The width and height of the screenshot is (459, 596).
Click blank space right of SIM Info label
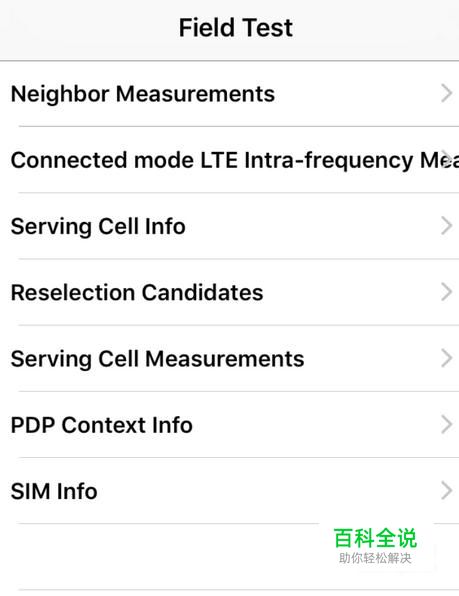pos(268,491)
